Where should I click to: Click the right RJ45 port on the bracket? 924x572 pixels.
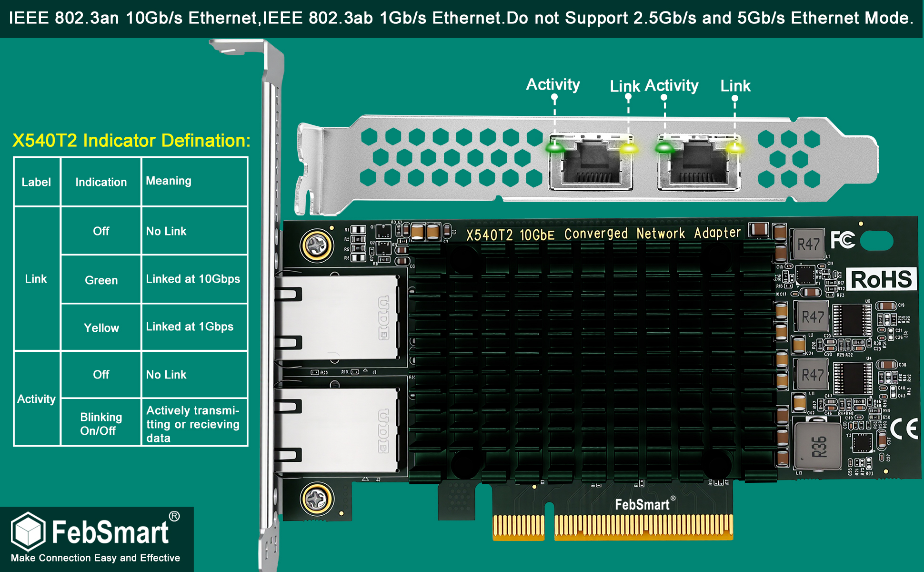pos(699,163)
